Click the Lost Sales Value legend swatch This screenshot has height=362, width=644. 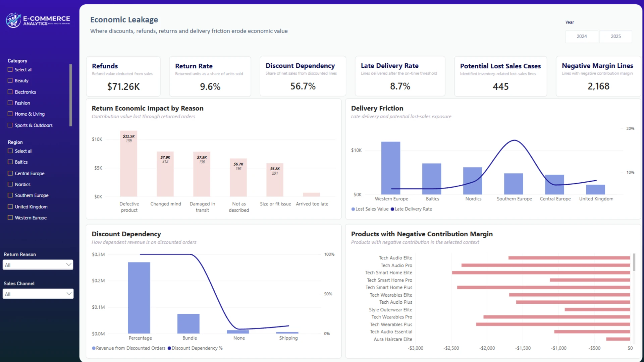(353, 209)
